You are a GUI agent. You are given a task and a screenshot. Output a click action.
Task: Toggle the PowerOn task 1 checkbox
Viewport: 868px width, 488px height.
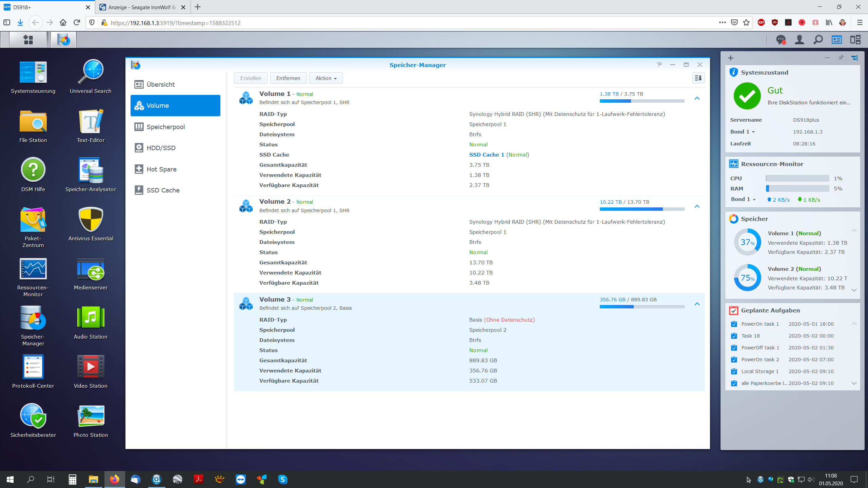[734, 324]
